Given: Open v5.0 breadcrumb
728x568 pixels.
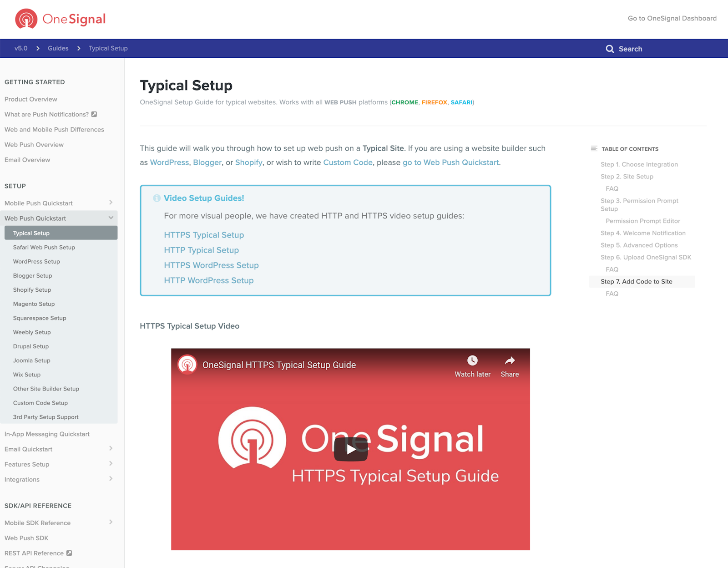Looking at the screenshot, I should point(21,48).
